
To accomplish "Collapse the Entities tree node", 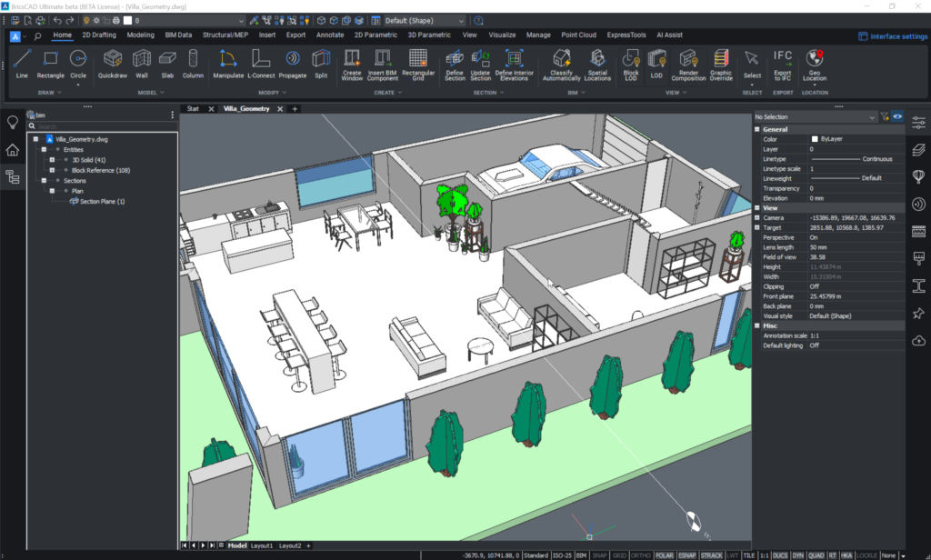I will [x=43, y=149].
